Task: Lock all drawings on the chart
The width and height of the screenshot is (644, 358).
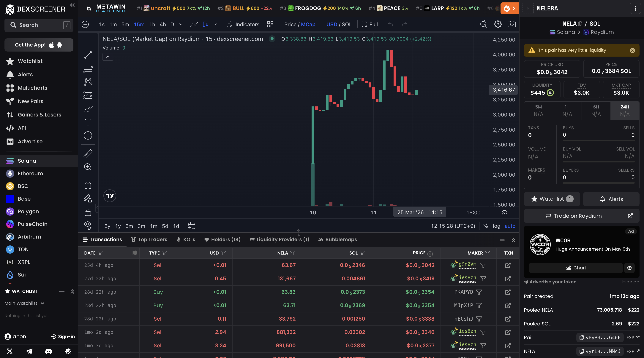Action: (88, 212)
